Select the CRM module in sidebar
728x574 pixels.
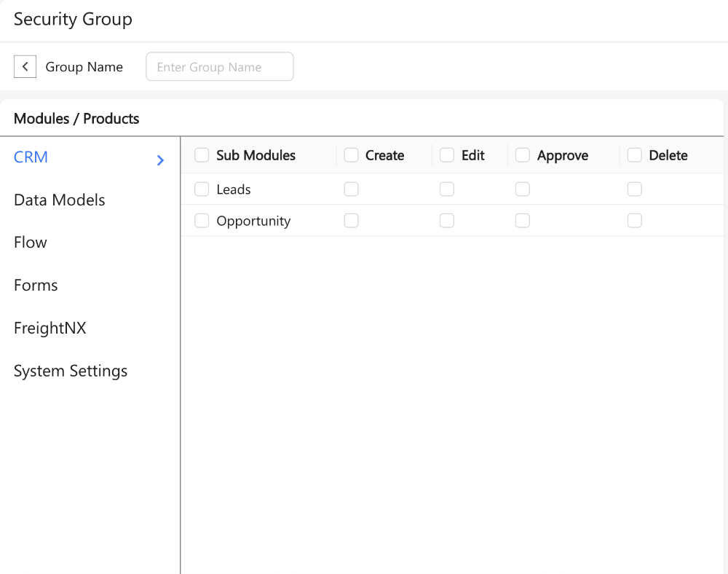coord(31,157)
